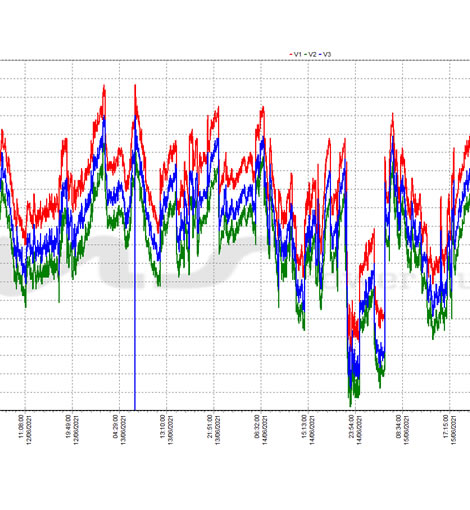The width and height of the screenshot is (470, 510).
Task: Click the 13:10:00 13/06/2021 axis label
Action: [x=166, y=430]
